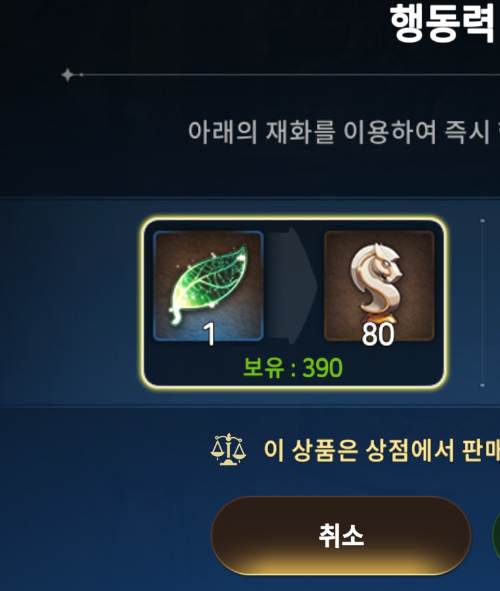Click the 취소 cancel button
This screenshot has height=591, width=500.
coord(341,535)
